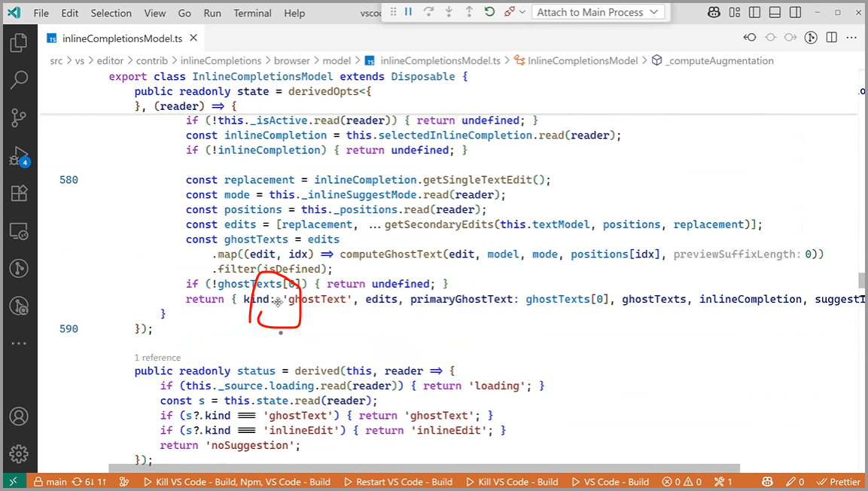
Task: Toggle the primary side bar layout
Action: (x=754, y=13)
